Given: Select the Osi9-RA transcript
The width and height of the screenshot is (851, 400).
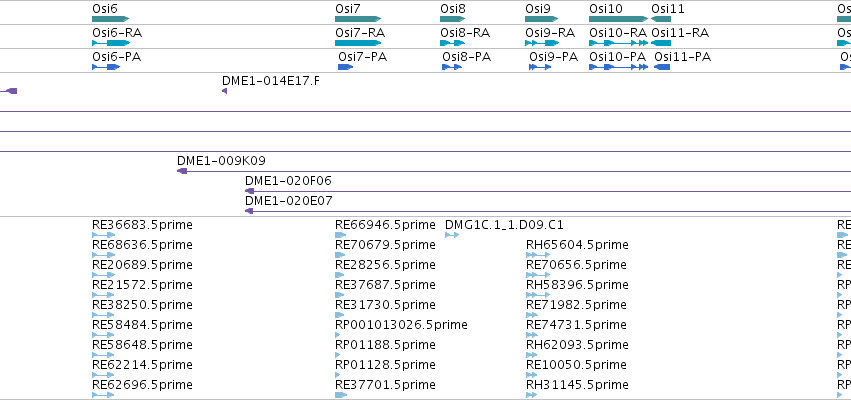Looking at the screenshot, I should click(542, 43).
